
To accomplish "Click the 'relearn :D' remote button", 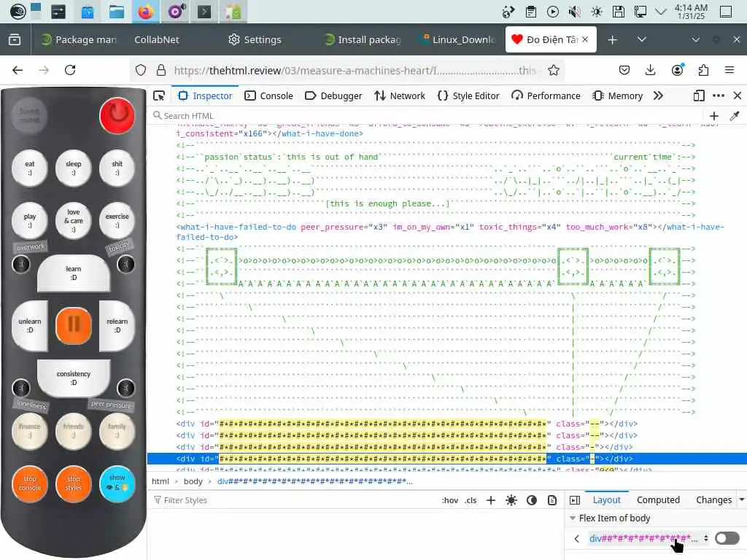I will pyautogui.click(x=117, y=326).
